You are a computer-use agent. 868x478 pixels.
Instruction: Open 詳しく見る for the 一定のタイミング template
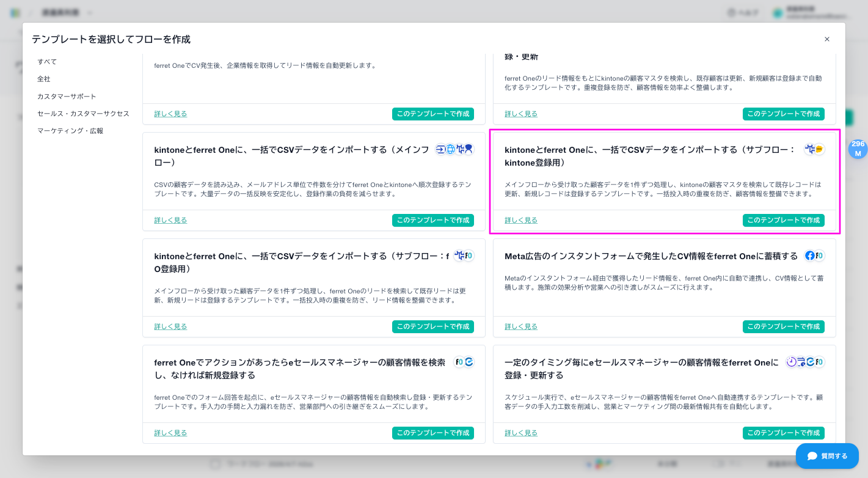(521, 433)
